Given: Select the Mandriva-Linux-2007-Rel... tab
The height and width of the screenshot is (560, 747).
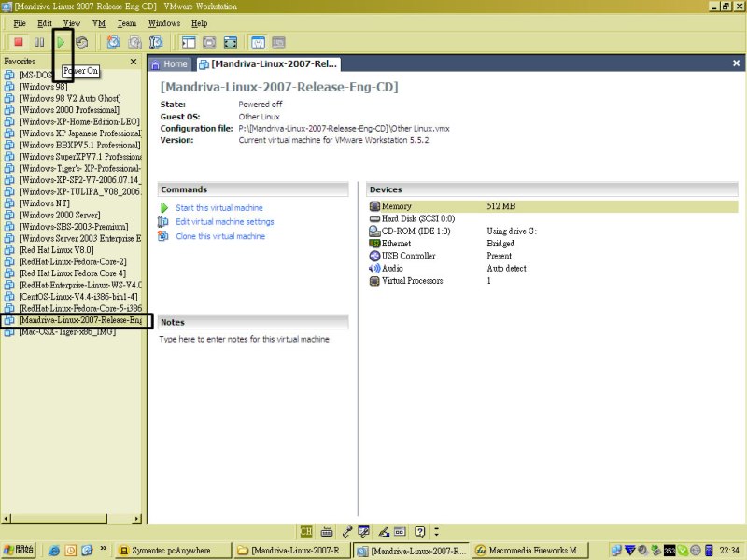Looking at the screenshot, I should 268,63.
